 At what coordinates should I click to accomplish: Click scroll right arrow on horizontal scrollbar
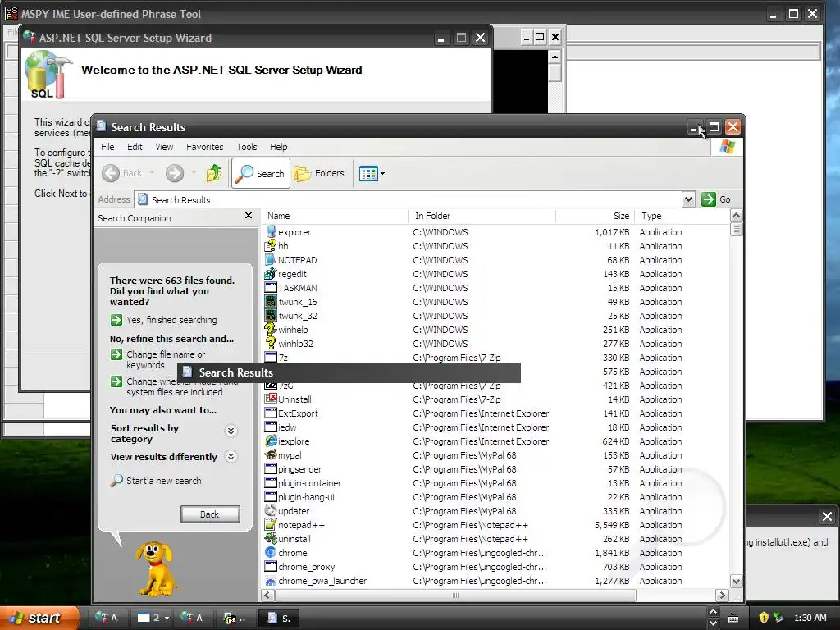pyautogui.click(x=722, y=596)
